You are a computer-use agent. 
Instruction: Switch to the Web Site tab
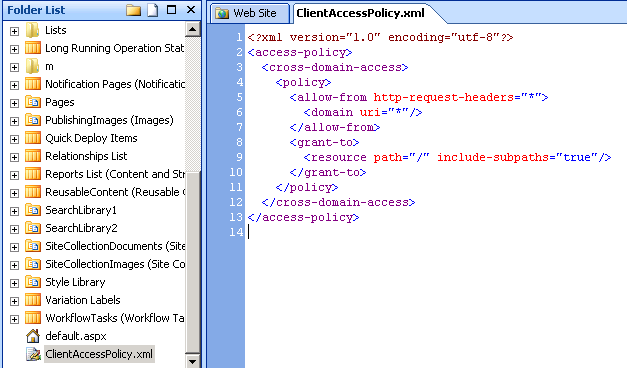(250, 13)
